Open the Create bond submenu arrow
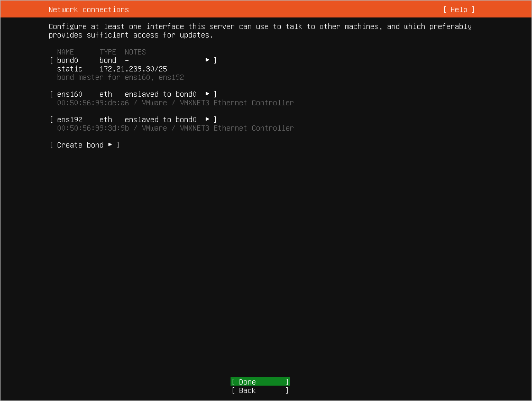The width and height of the screenshot is (532, 401). [111, 144]
